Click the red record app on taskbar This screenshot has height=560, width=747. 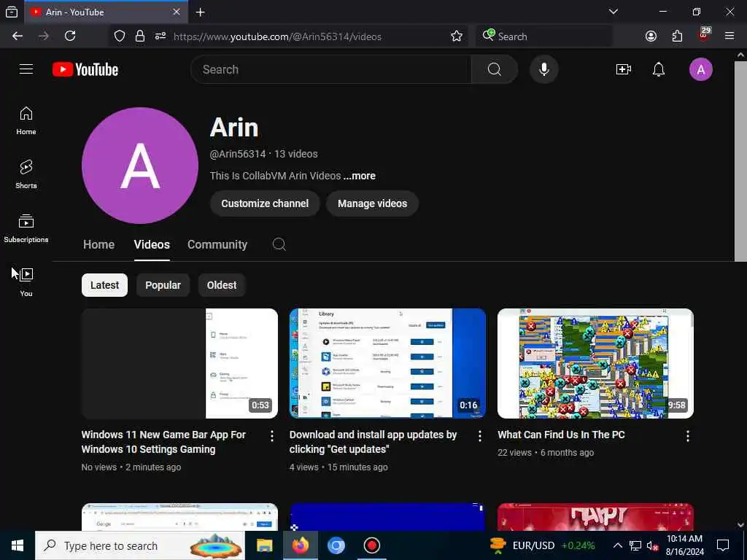[371, 545]
